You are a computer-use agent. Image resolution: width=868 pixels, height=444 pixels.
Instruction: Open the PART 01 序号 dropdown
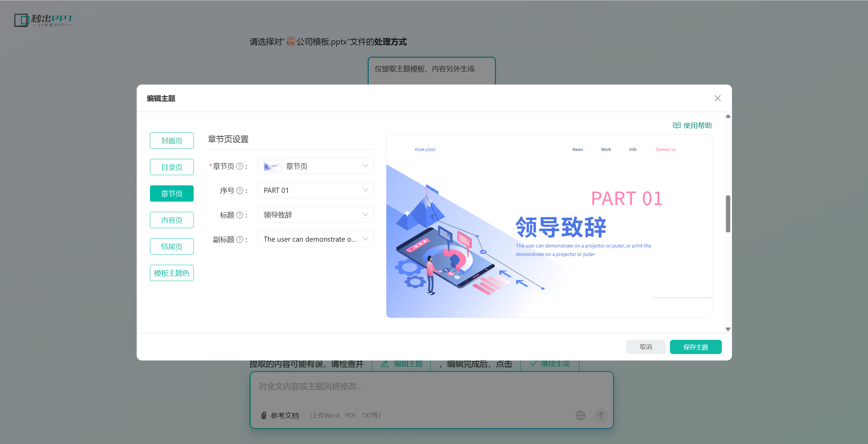pyautogui.click(x=315, y=190)
